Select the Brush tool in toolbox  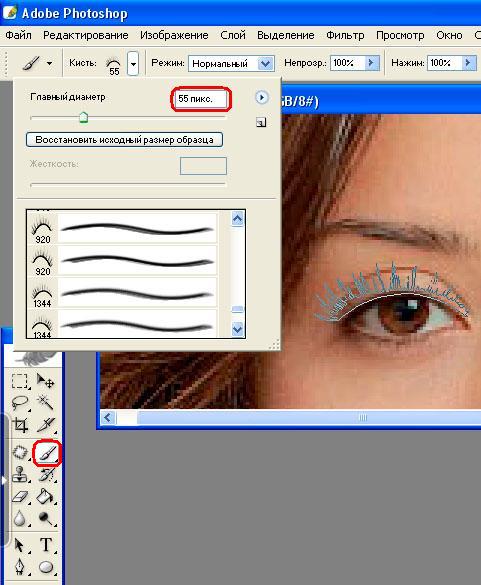coord(47,453)
